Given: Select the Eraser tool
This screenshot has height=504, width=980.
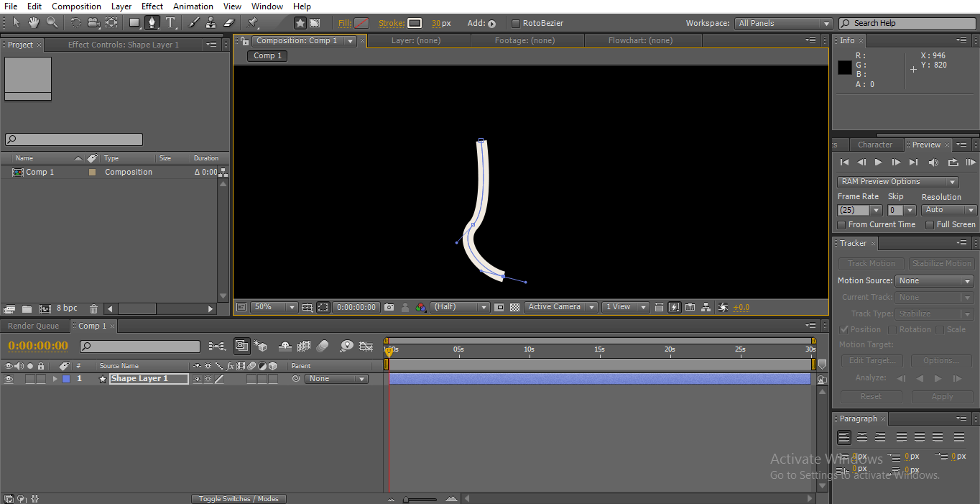Looking at the screenshot, I should [229, 23].
